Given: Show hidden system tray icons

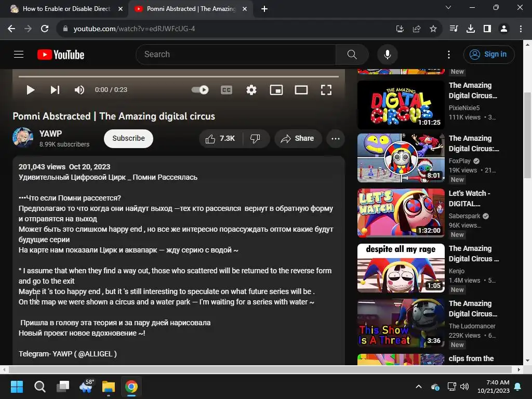Looking at the screenshot, I should point(419,387).
